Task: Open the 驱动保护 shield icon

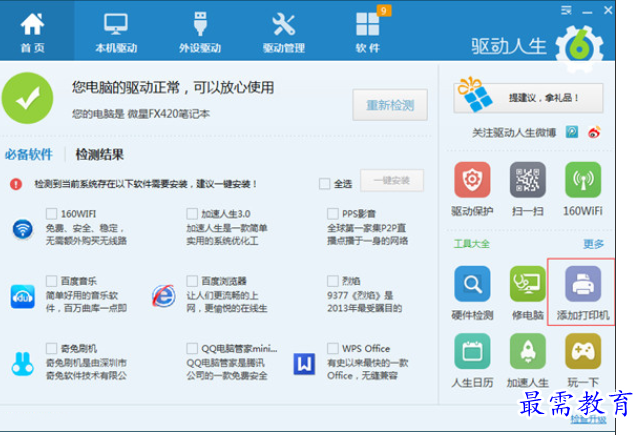Action: tap(472, 179)
